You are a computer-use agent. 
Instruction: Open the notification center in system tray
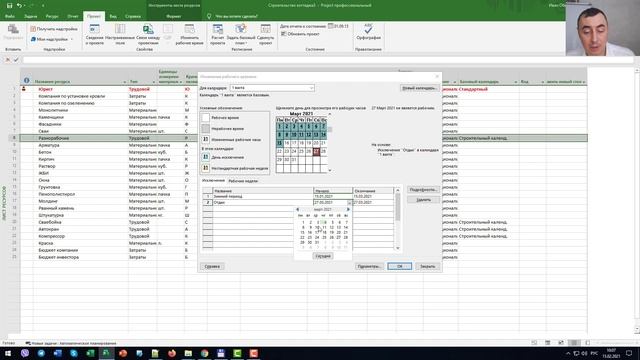629,353
